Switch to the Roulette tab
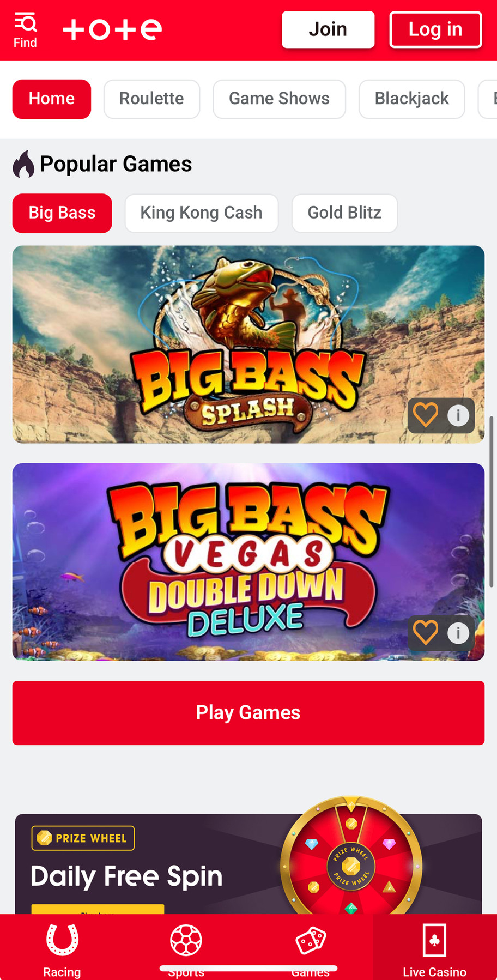The height and width of the screenshot is (980, 497). click(x=151, y=99)
